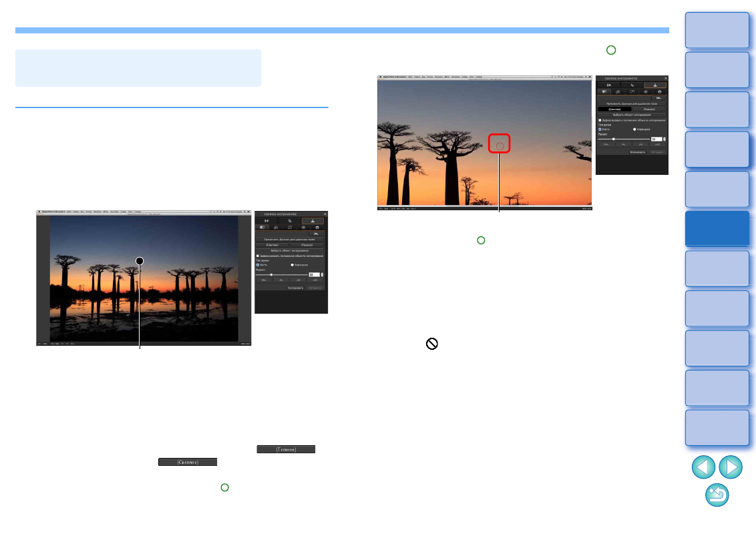Image resolution: width=756 pixels, height=534 pixels.
Task: Click the return-to-previous-view round button
Action: (717, 495)
